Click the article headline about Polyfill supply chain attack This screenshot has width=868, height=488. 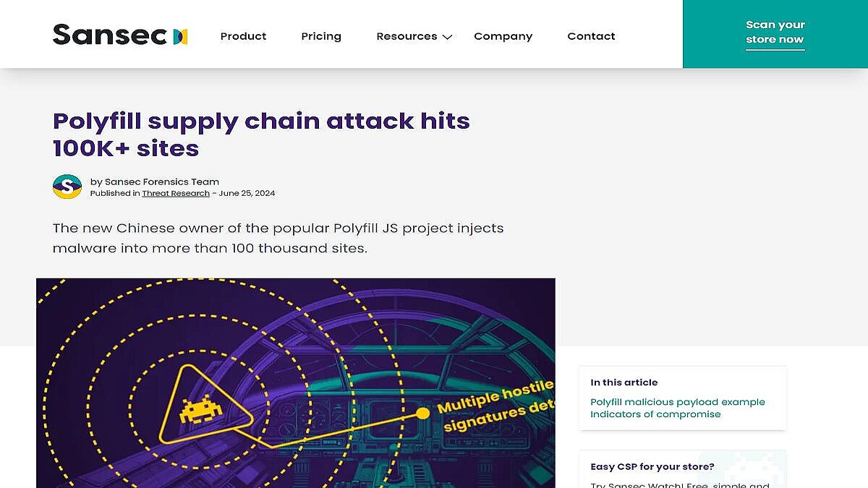(x=261, y=134)
